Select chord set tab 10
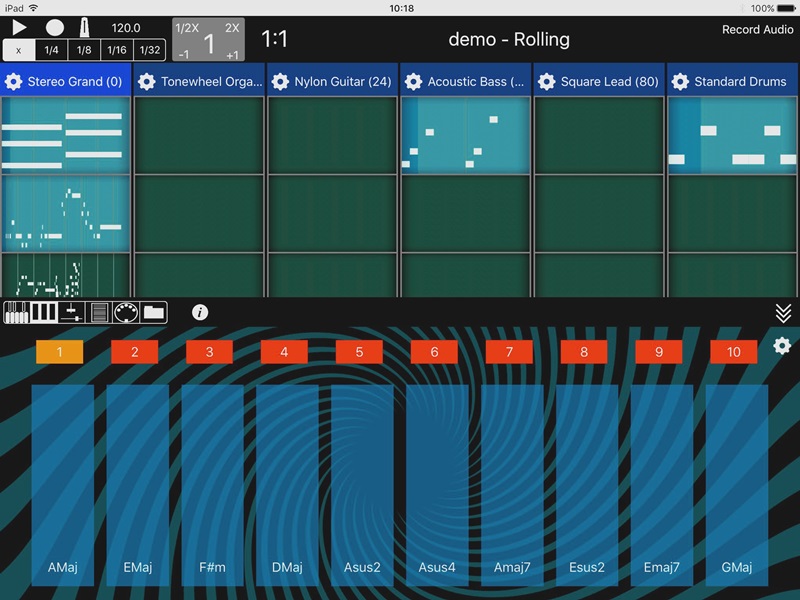Image resolution: width=800 pixels, height=600 pixels. point(733,352)
